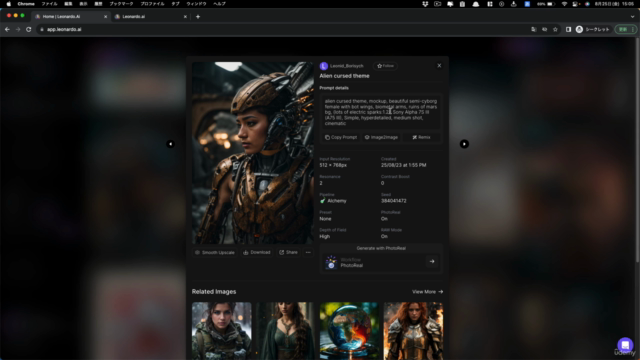The width and height of the screenshot is (640, 360).
Task: Click the Remix button
Action: click(x=421, y=138)
